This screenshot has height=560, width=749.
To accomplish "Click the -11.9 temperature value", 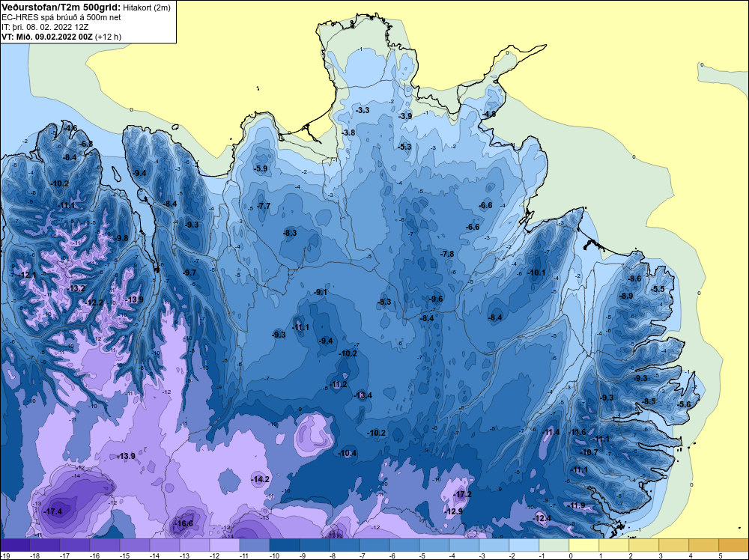I will (x=575, y=505).
